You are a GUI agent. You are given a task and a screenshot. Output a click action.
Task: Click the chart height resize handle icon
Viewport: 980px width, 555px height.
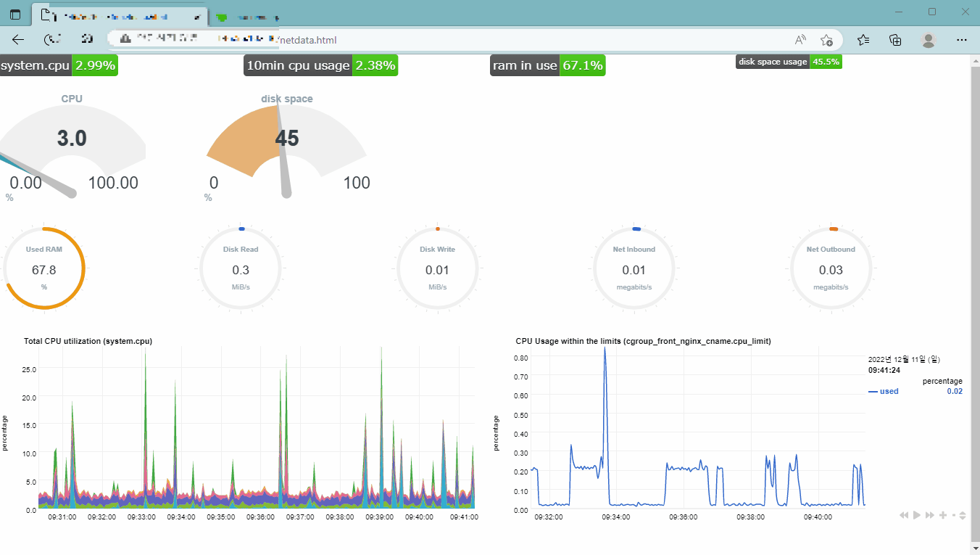[963, 515]
